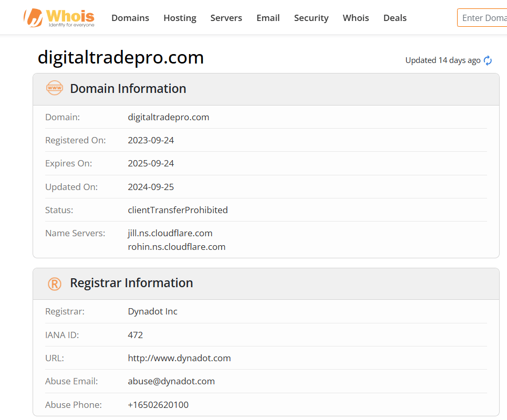
Task: Focus the Enter Domain search field
Action: [482, 18]
